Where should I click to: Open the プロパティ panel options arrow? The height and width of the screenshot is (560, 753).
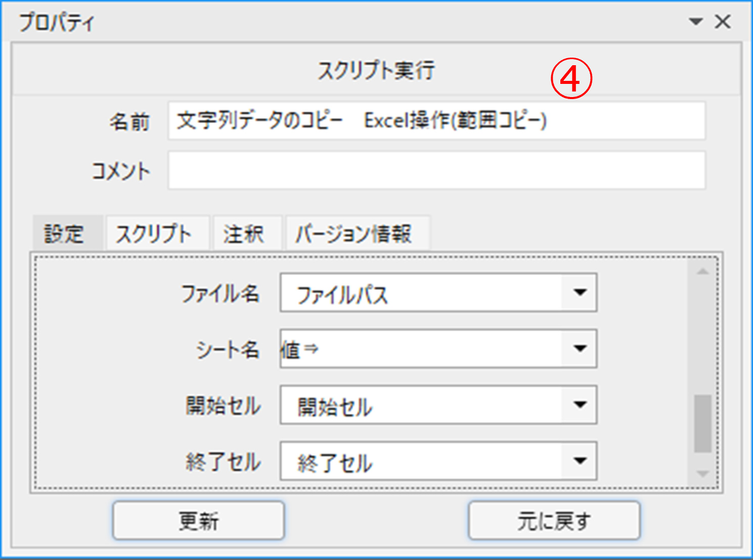[696, 22]
